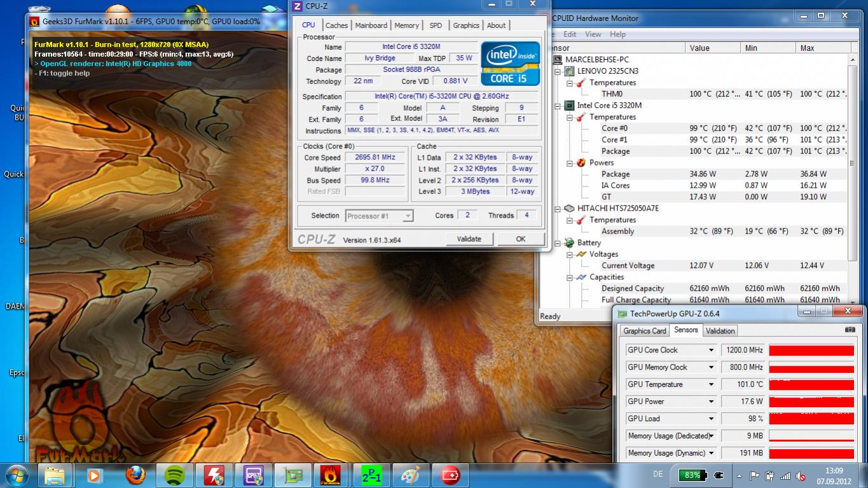
Task: Open the Memory Usage (Dedicated) dropdown
Action: coord(712,436)
